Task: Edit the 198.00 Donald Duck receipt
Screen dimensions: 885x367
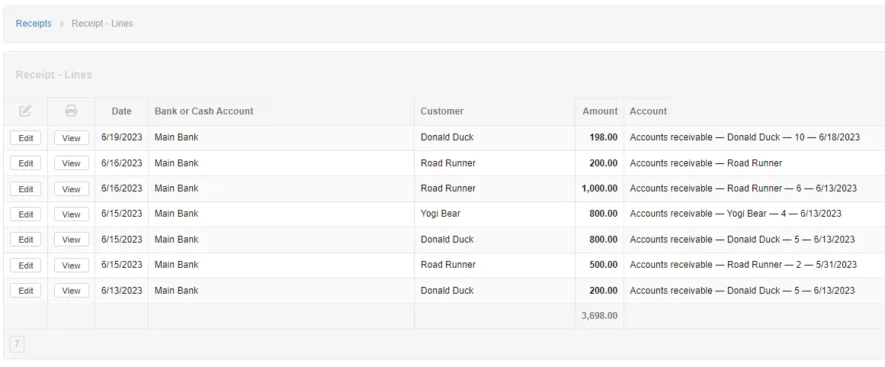Action: (x=26, y=138)
